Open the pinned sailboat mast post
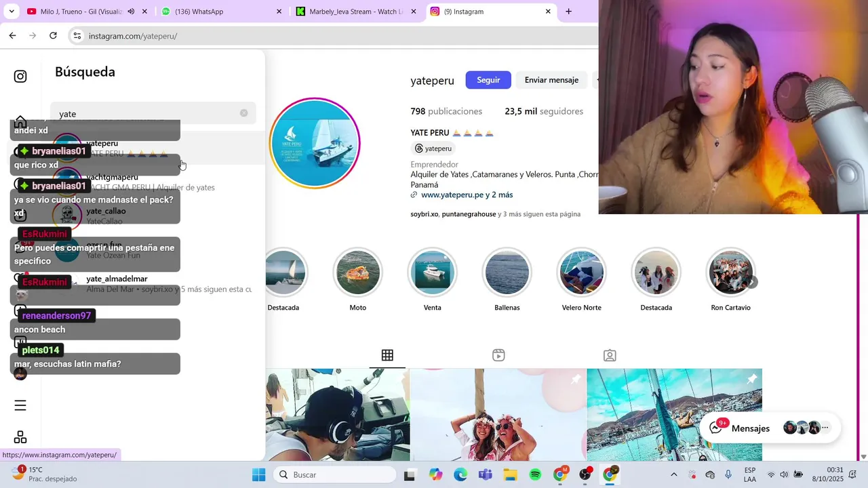The width and height of the screenshot is (868, 488). click(x=674, y=415)
